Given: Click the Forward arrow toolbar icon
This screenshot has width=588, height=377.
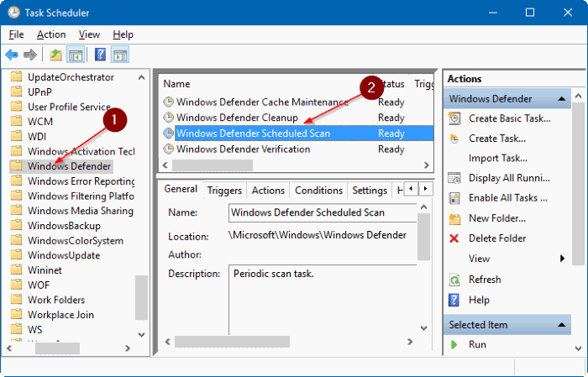Looking at the screenshot, I should point(30,55).
